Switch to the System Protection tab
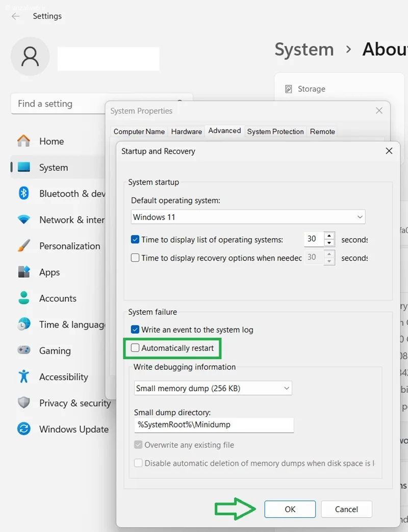Image resolution: width=408 pixels, height=532 pixels. pyautogui.click(x=275, y=132)
